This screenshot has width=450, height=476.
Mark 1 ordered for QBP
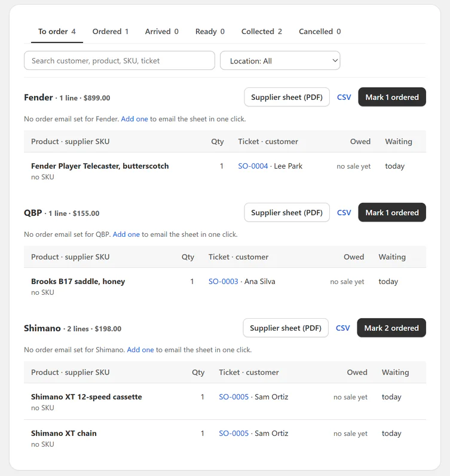392,212
